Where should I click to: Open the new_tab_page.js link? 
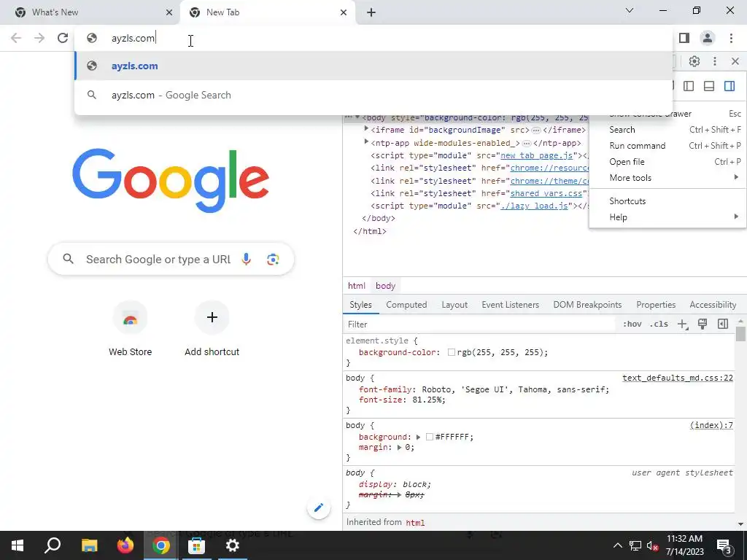click(x=536, y=156)
